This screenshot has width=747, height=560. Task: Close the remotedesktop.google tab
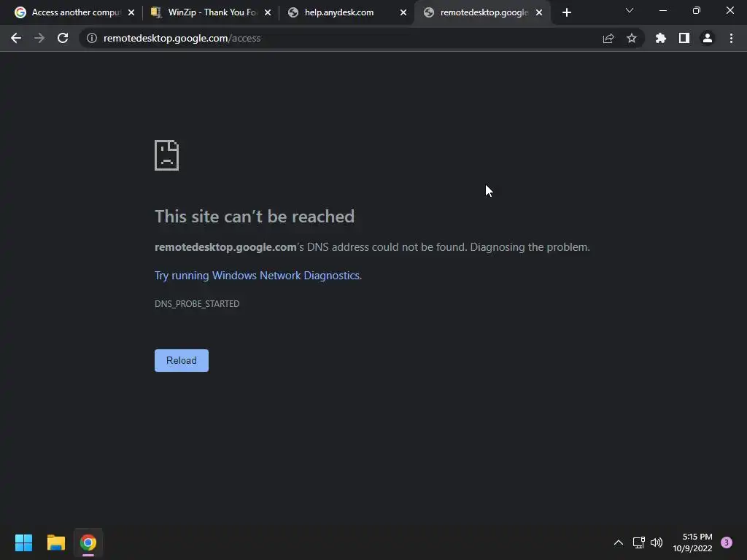(539, 12)
